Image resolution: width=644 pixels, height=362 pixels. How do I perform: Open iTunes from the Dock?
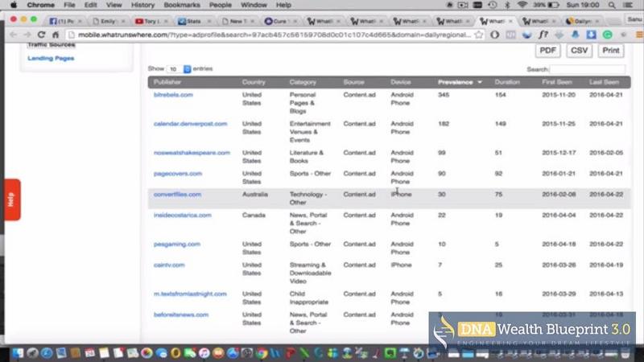coord(204,353)
